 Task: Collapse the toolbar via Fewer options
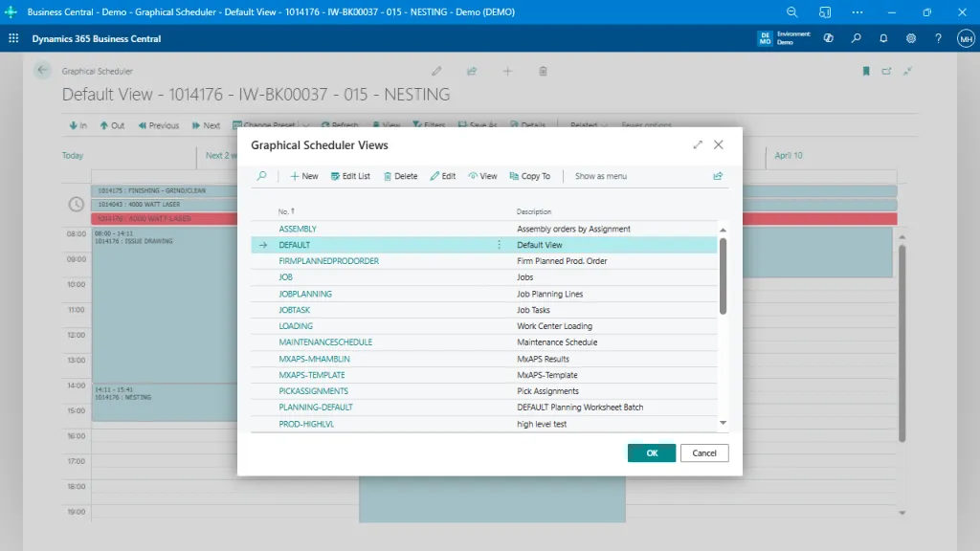tap(646, 125)
